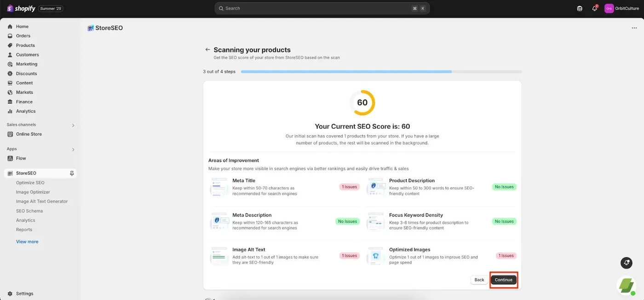Image resolution: width=644 pixels, height=300 pixels.
Task: Click the Summer '25 edition badge
Action: [x=51, y=8]
